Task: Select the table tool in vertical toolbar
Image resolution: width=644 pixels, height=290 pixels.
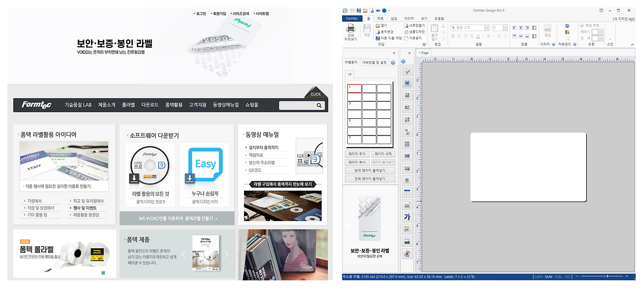Action: click(407, 192)
